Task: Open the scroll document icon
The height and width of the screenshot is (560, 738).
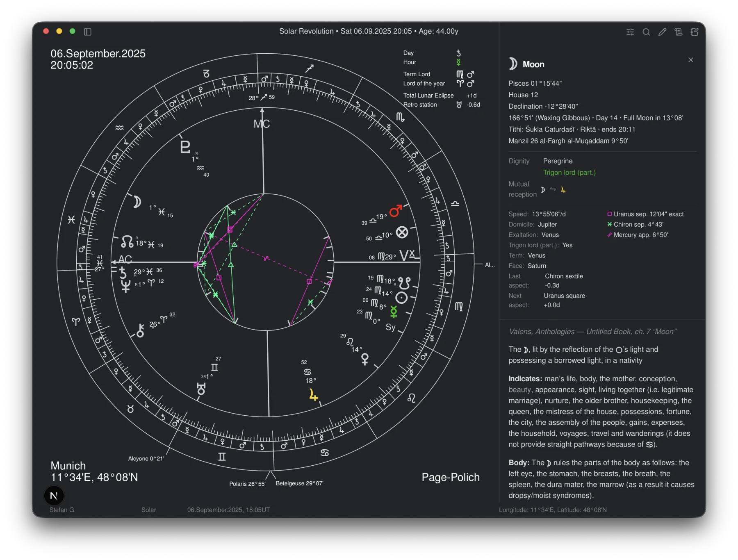Action: tap(679, 32)
